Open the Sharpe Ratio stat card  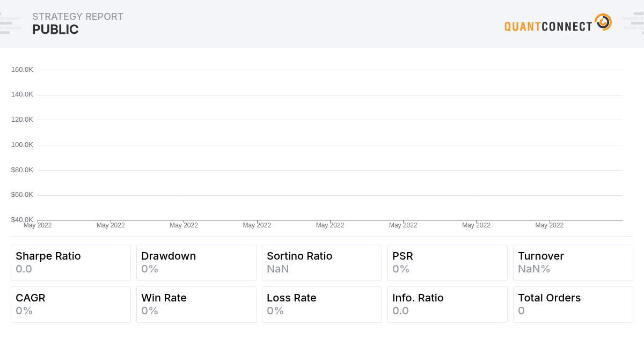click(70, 262)
